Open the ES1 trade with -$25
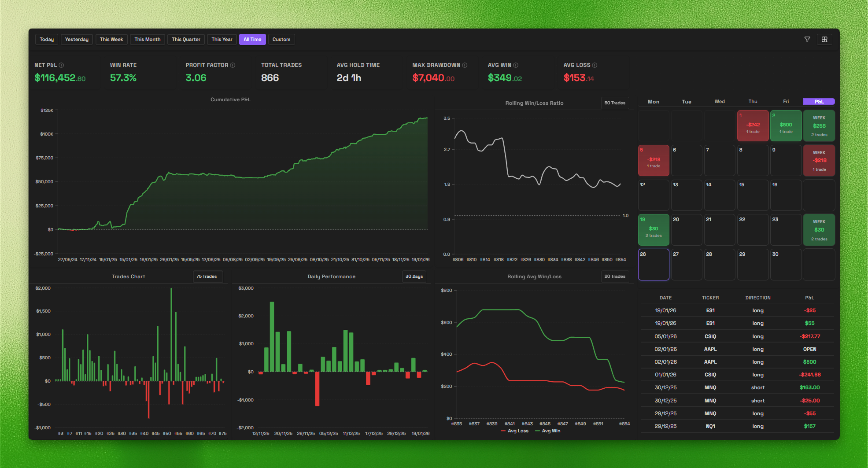The width and height of the screenshot is (868, 468). coord(738,310)
